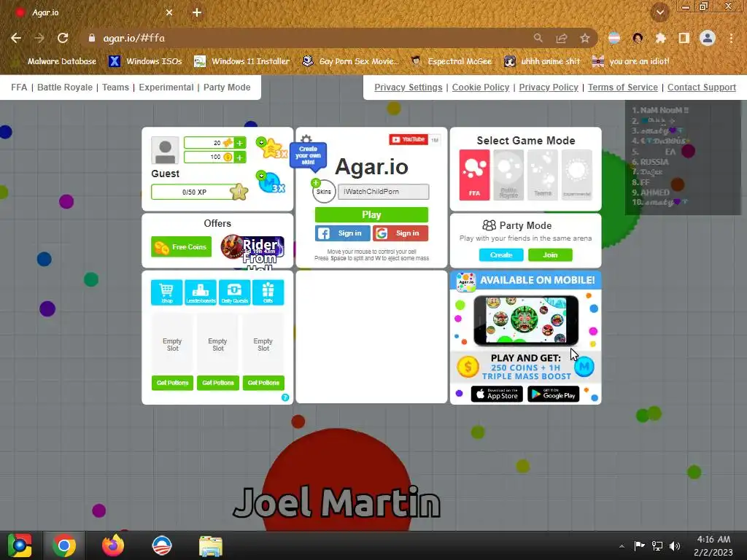
Task: Click the green Play button
Action: [x=371, y=215]
